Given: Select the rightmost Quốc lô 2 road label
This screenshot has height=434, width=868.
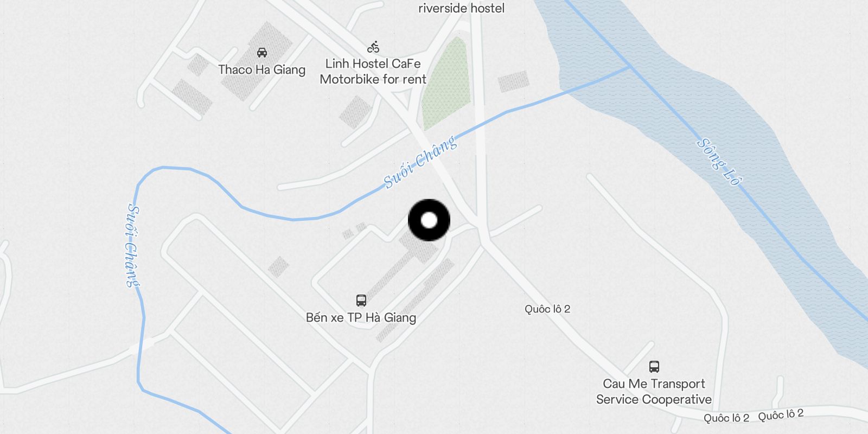Looking at the screenshot, I should (781, 415).
